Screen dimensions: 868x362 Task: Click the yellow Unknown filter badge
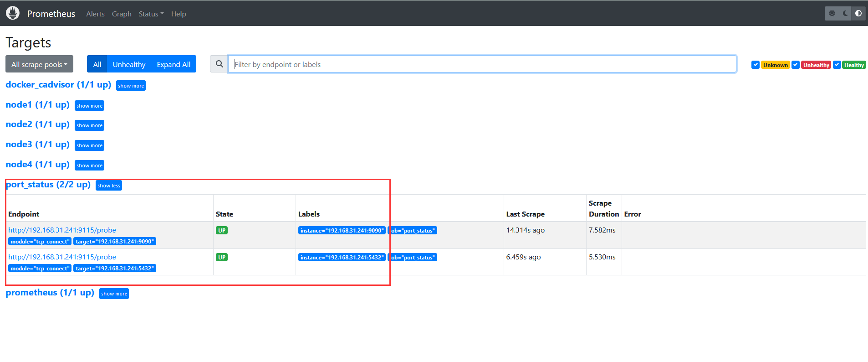(x=776, y=65)
